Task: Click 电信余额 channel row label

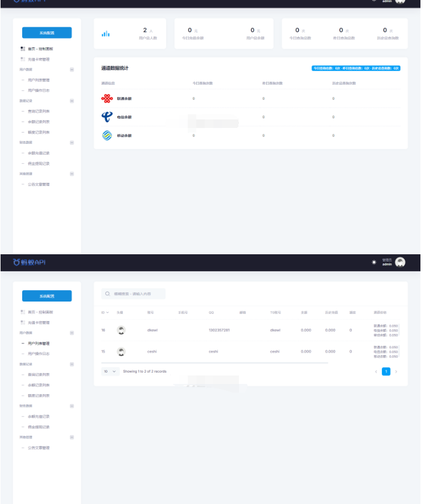Action: [124, 117]
